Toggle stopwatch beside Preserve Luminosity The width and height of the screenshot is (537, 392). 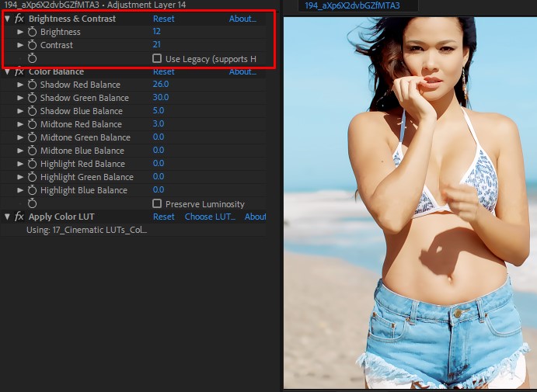[x=32, y=203]
